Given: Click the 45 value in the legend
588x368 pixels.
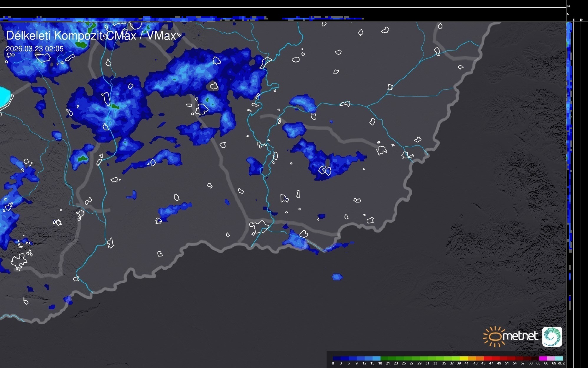Looking at the screenshot, I should point(483,363).
